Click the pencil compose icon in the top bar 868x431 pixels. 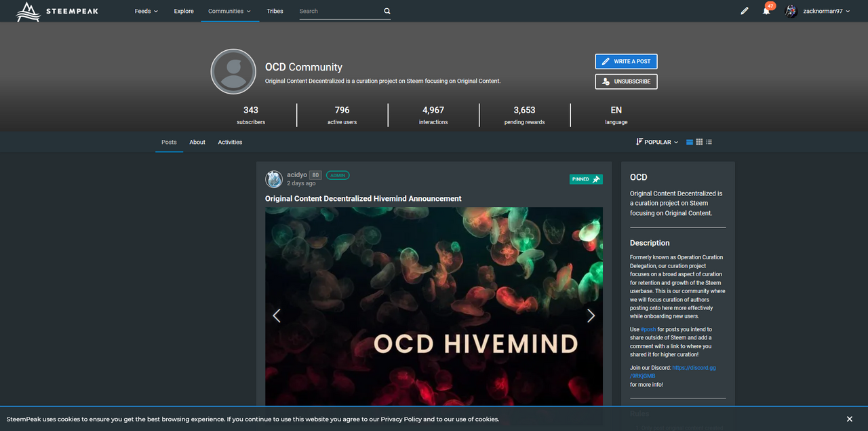pos(745,11)
